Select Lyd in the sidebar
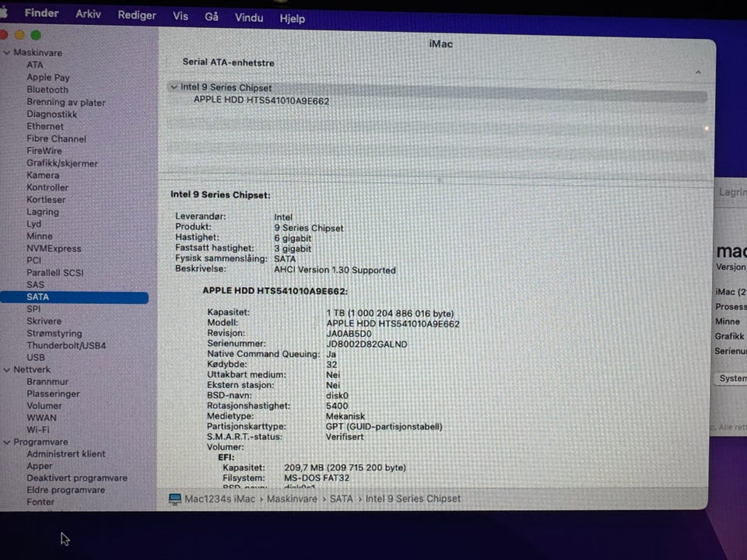 33,224
